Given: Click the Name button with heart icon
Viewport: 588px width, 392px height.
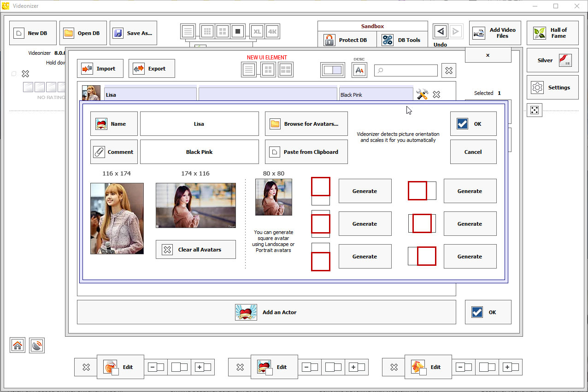Looking at the screenshot, I should 114,124.
